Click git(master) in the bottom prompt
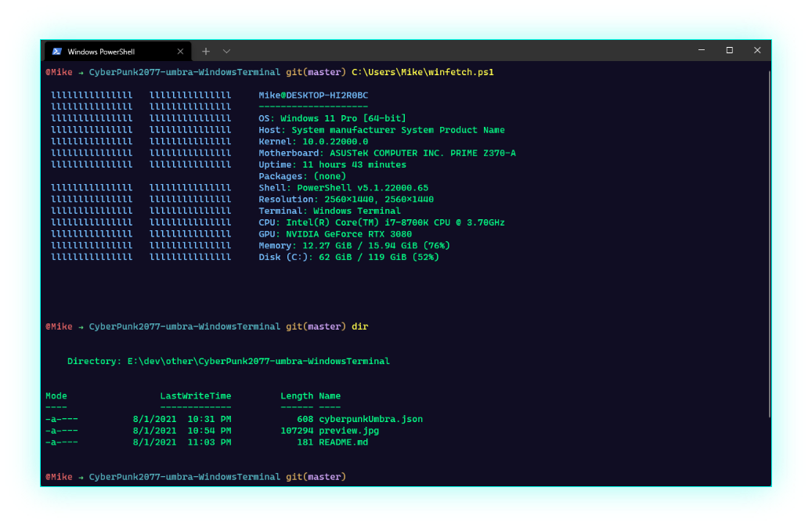812x527 pixels. [x=316, y=477]
